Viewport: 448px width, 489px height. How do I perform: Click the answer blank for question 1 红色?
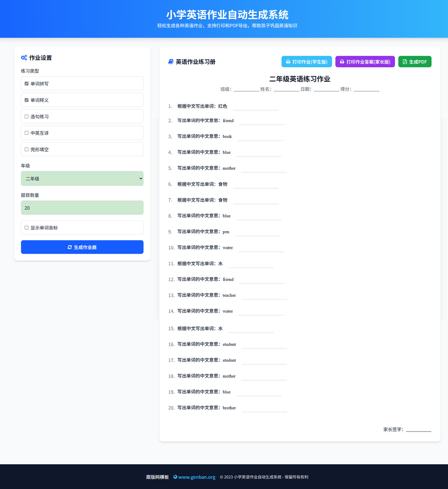256,107
